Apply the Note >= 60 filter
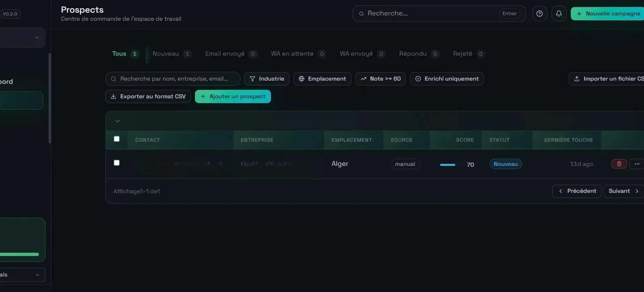Viewport: 644px width, 292px height. (x=381, y=79)
